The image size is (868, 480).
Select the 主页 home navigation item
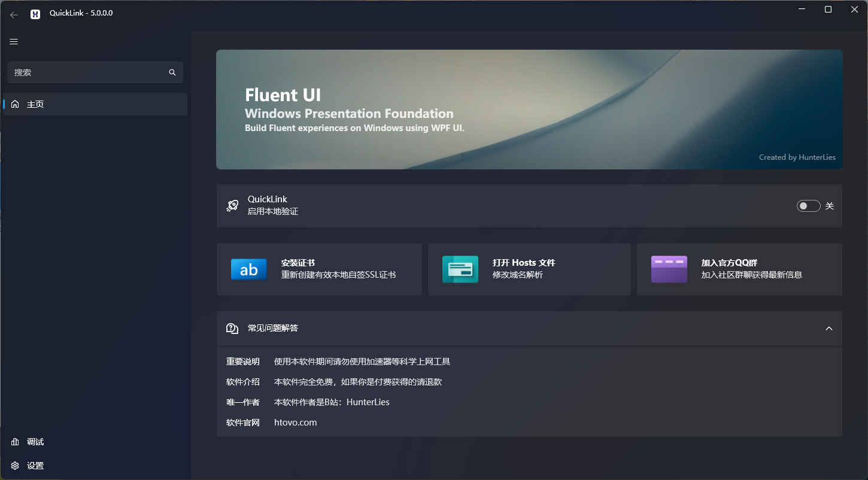pos(95,104)
